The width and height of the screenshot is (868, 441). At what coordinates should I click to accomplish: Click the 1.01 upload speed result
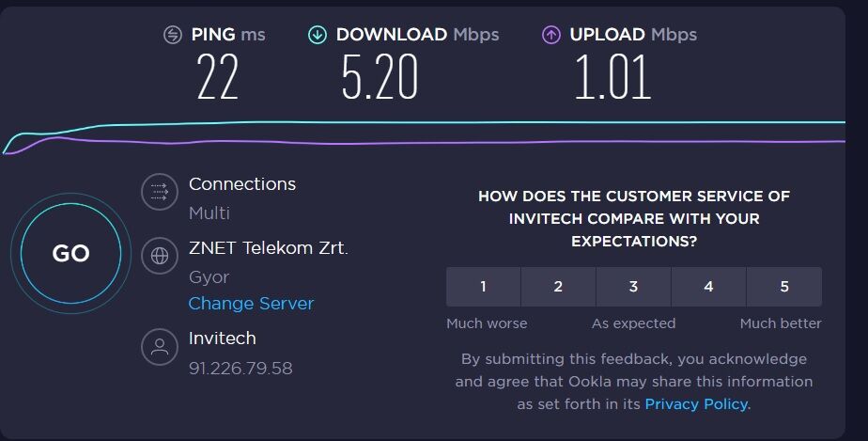coord(612,77)
